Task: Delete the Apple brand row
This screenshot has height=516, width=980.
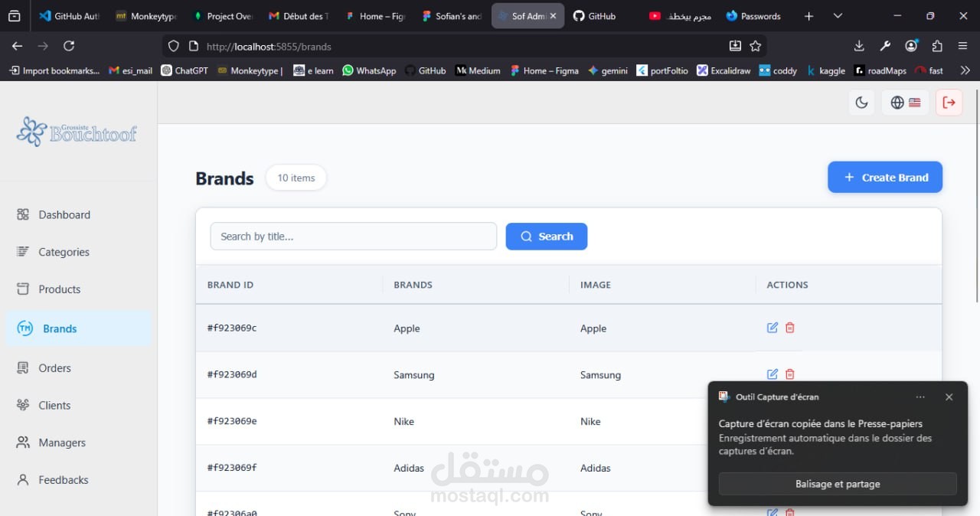Action: [790, 328]
